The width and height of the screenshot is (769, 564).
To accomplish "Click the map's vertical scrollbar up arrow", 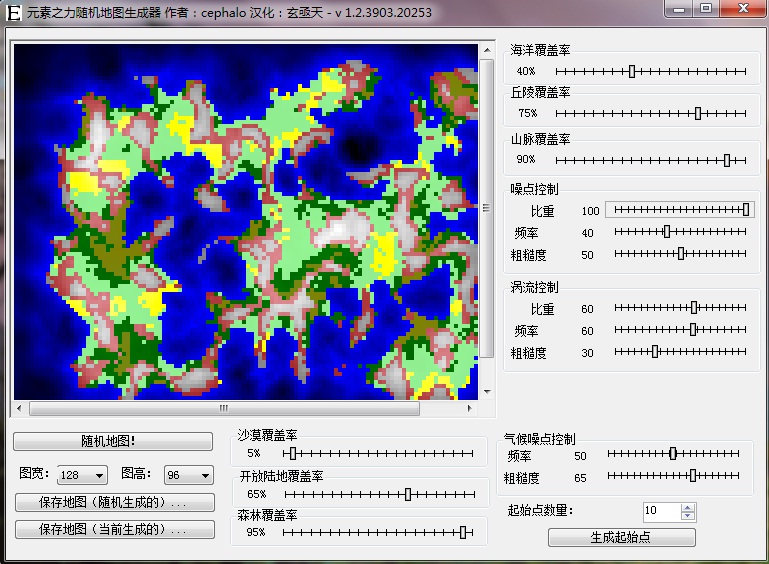I will (x=487, y=50).
